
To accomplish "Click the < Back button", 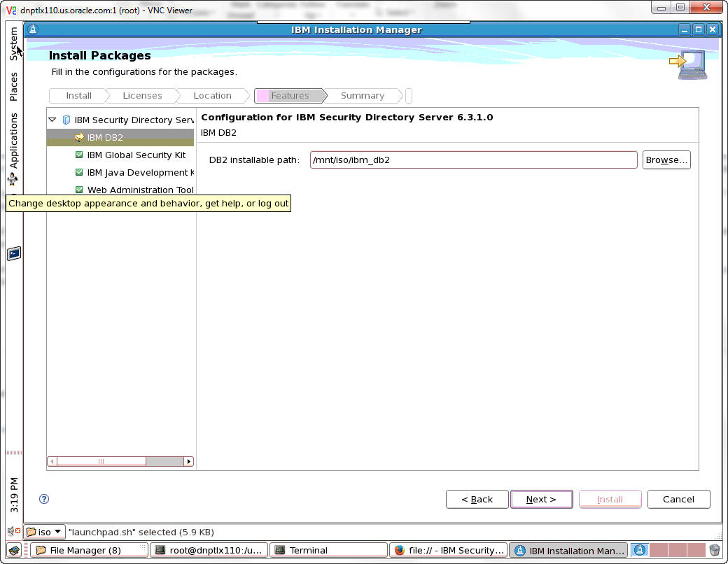I will point(477,500).
